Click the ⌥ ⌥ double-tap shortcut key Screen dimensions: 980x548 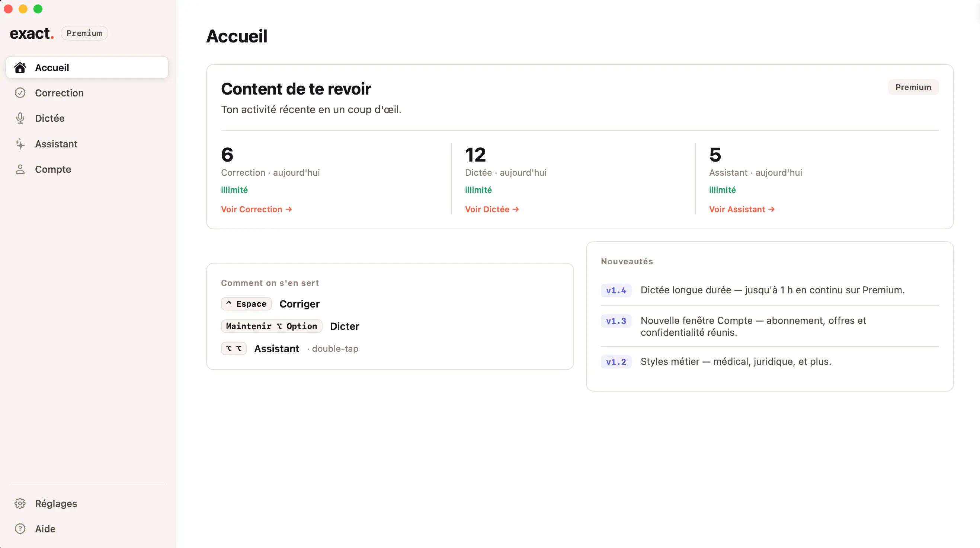pyautogui.click(x=234, y=348)
